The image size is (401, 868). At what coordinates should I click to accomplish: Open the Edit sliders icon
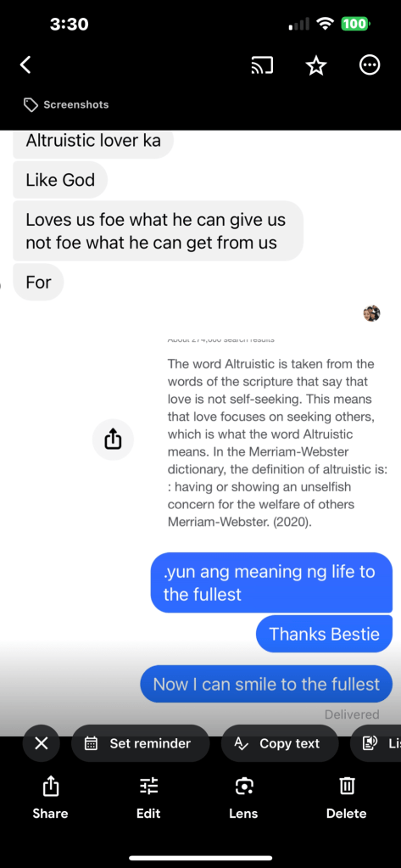(148, 798)
